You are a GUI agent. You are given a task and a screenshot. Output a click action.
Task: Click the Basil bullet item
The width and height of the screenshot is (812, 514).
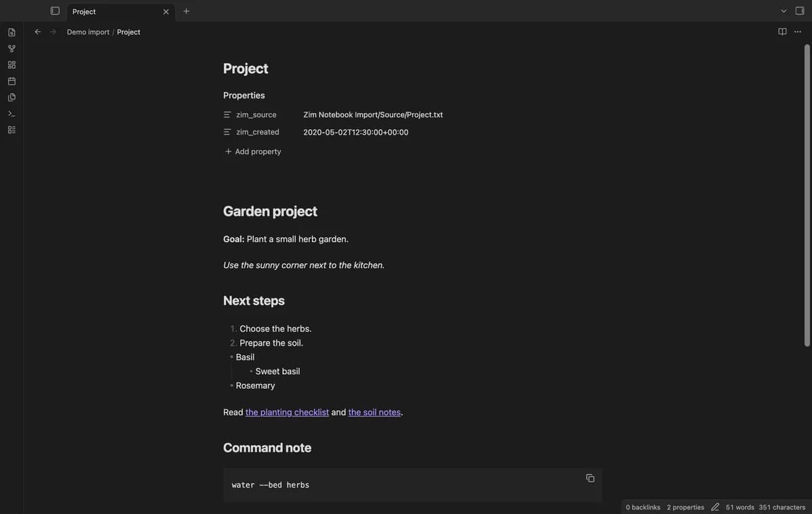(x=245, y=357)
